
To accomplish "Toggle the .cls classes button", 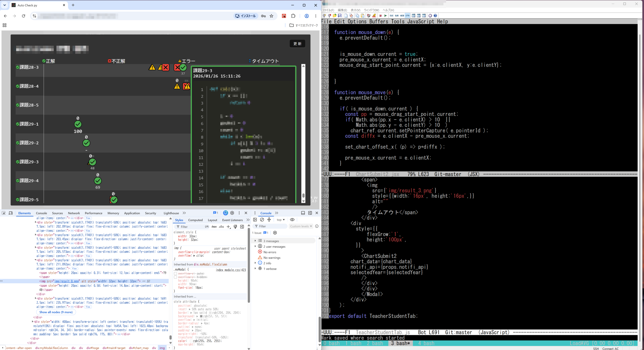I will pos(221,226).
